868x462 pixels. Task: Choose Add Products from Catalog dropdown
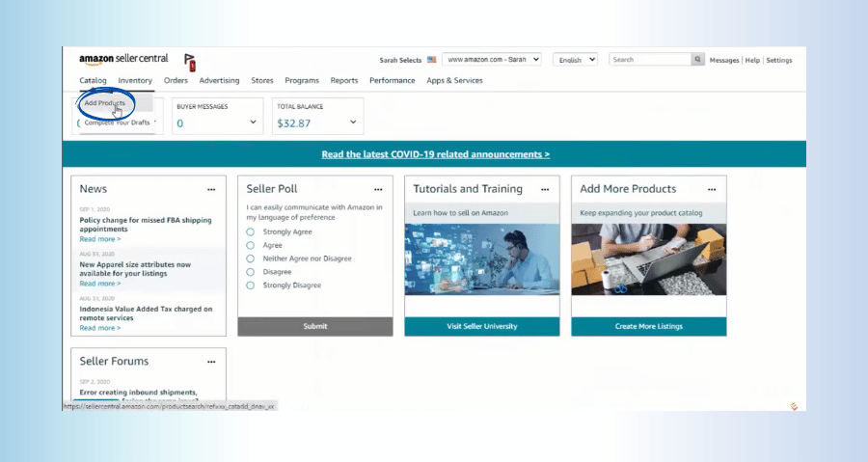[x=104, y=103]
